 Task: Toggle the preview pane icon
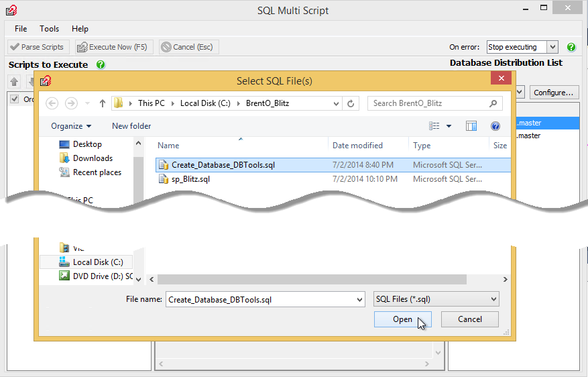pos(471,126)
